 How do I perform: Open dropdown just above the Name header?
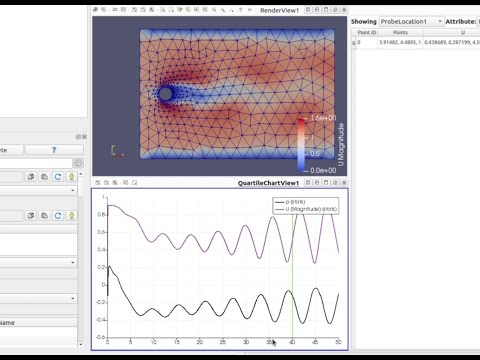(38, 298)
